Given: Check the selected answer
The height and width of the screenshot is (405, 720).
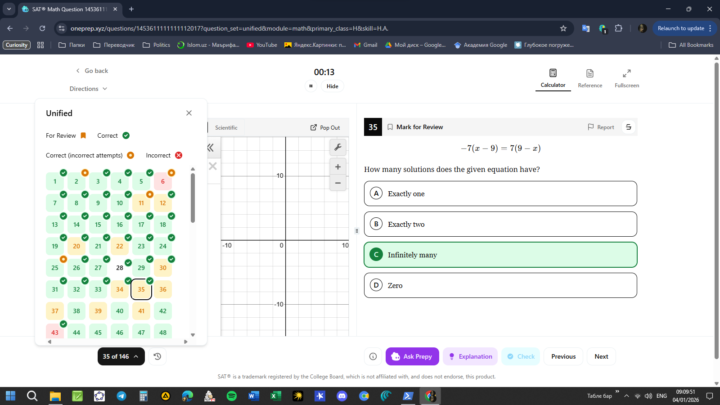Looking at the screenshot, I should [521, 356].
